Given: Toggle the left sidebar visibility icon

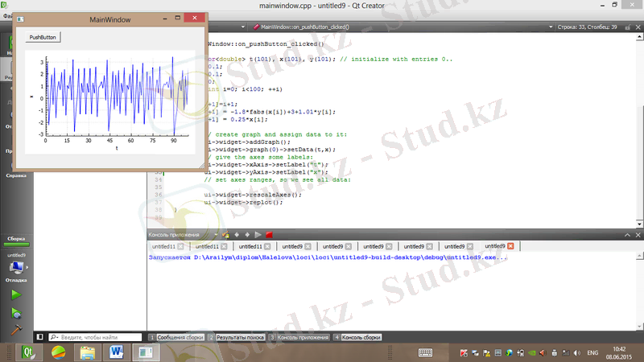Looking at the screenshot, I should pyautogui.click(x=39, y=337).
